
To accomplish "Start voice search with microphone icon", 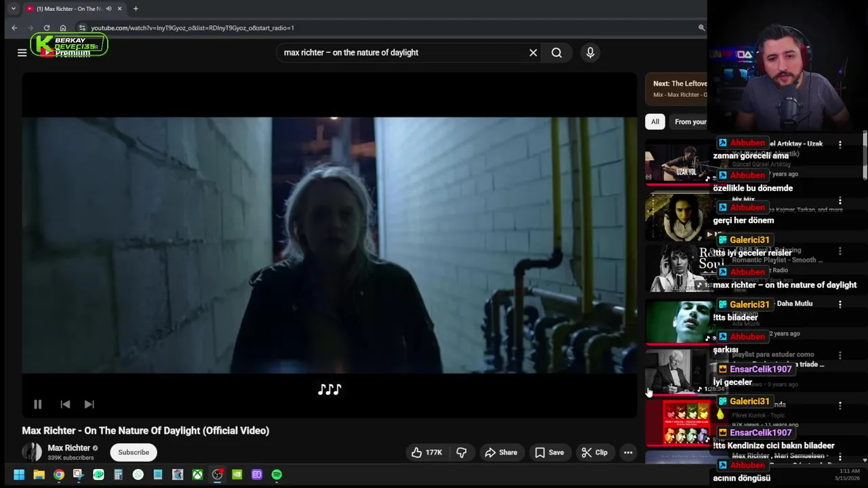I will (590, 52).
